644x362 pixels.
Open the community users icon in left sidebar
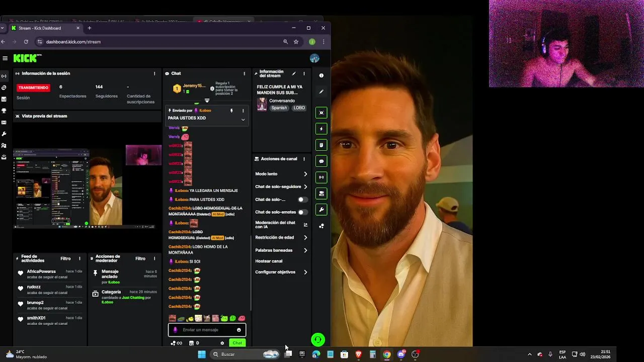click(x=4, y=145)
